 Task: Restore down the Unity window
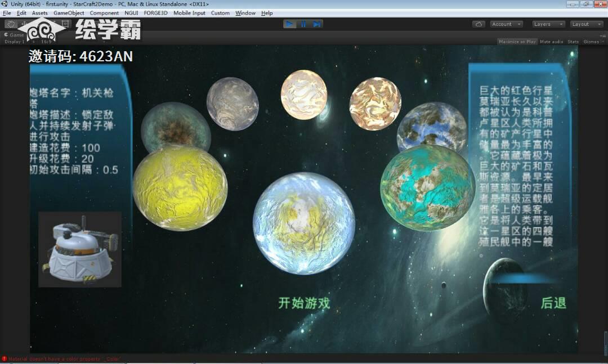pos(586,5)
